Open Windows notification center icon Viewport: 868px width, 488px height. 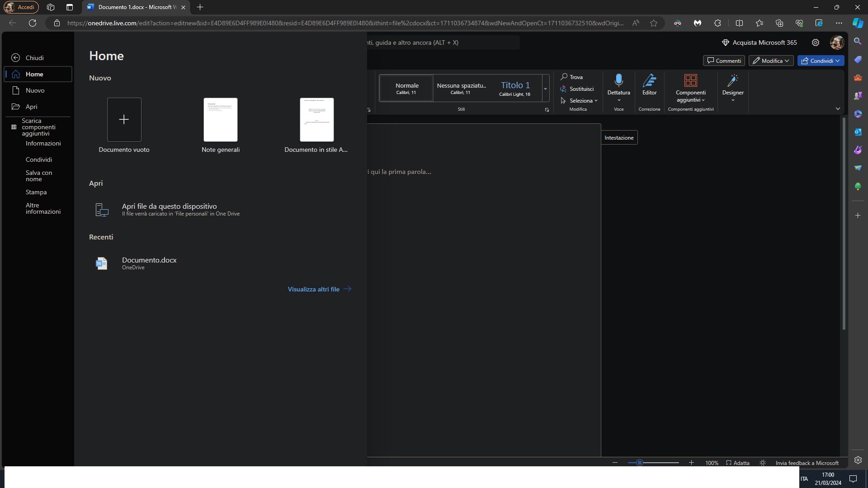pyautogui.click(x=853, y=479)
